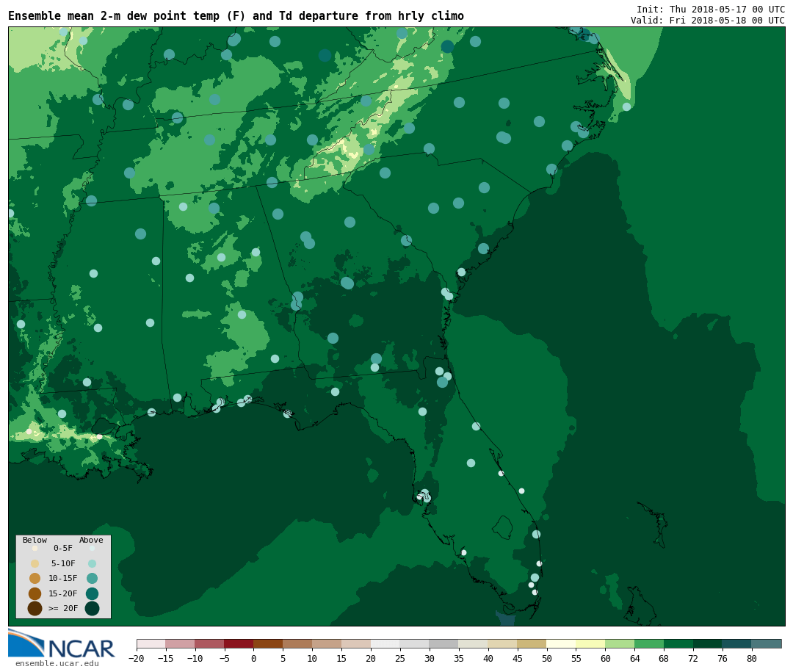Image resolution: width=793 pixels, height=672 pixels.
Task: Click the '5-10F' legend label
Action: point(63,563)
